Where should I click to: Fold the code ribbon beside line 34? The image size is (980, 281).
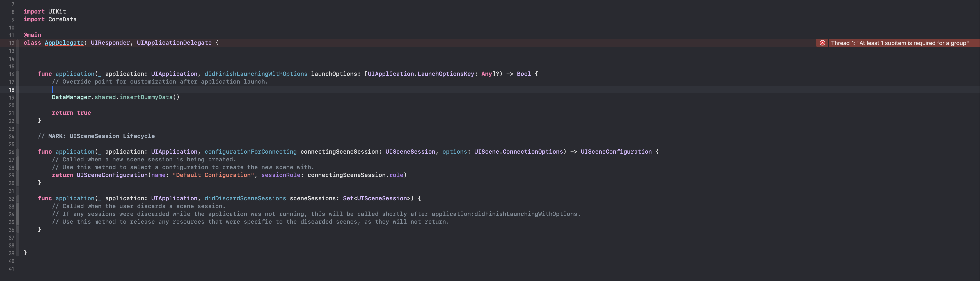click(18, 214)
